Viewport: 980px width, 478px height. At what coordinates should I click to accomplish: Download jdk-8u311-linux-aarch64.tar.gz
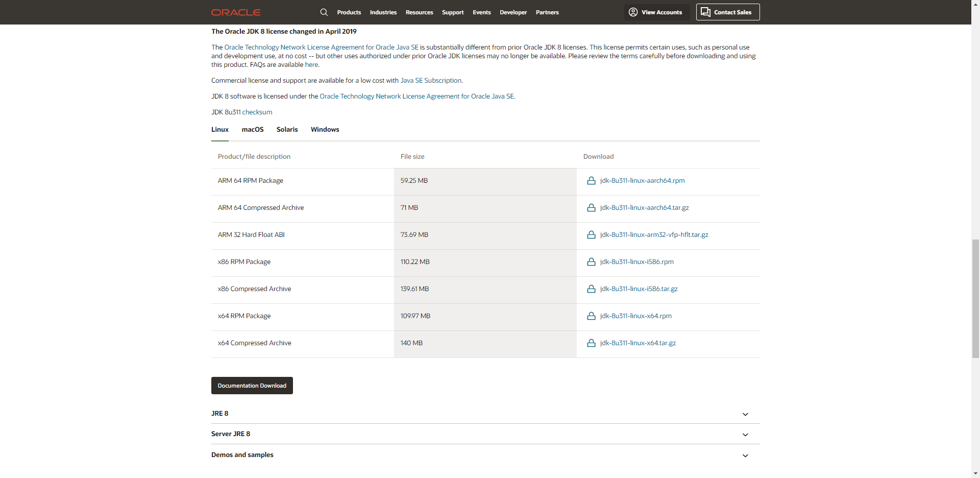point(644,208)
